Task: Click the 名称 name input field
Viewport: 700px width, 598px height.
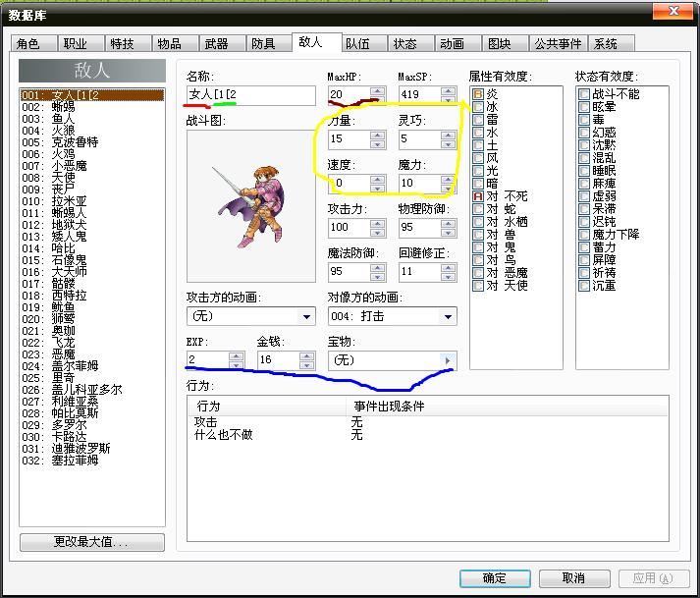Action: [x=251, y=95]
